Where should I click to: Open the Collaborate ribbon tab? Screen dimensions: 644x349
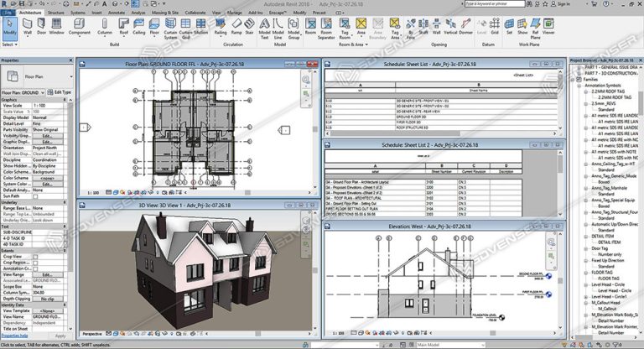click(195, 13)
